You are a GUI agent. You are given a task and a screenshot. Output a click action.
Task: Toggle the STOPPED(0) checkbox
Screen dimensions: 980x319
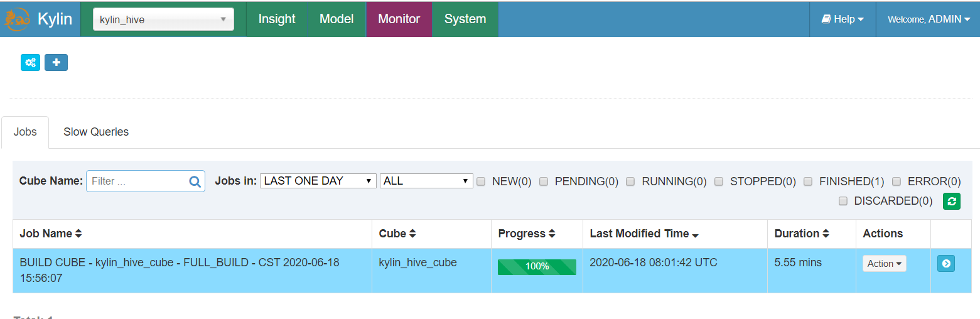[x=719, y=181]
